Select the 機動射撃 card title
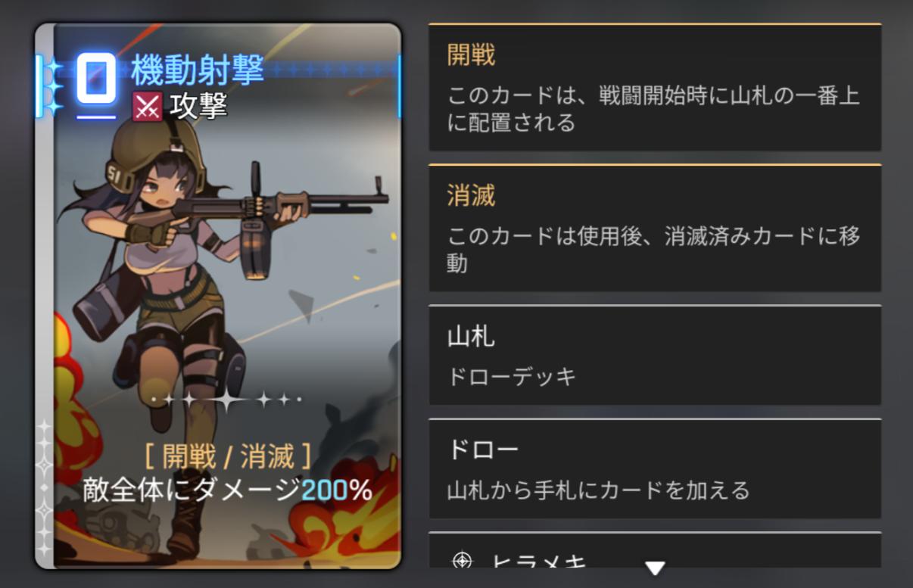913x588 pixels. [197, 70]
